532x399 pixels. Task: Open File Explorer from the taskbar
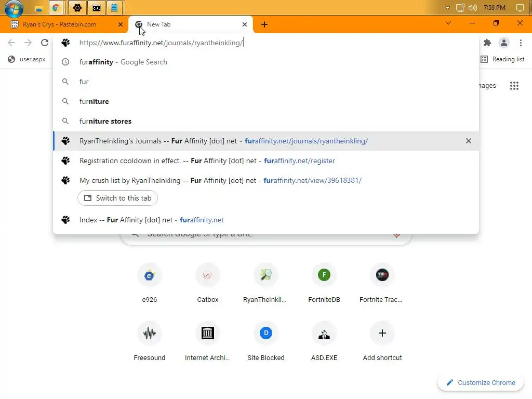click(38, 8)
